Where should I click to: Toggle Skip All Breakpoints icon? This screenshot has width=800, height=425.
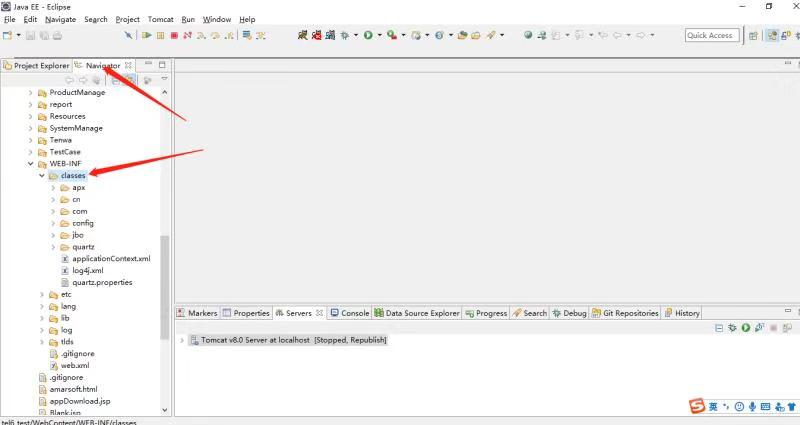tap(129, 35)
